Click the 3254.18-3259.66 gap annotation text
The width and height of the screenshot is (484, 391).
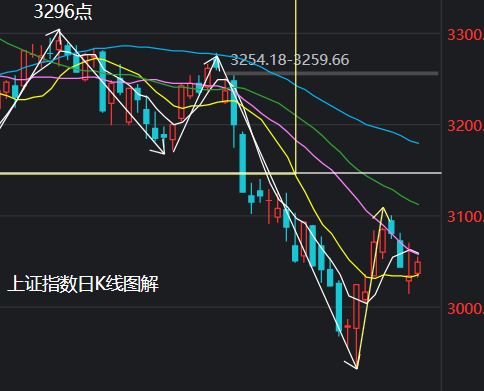290,60
